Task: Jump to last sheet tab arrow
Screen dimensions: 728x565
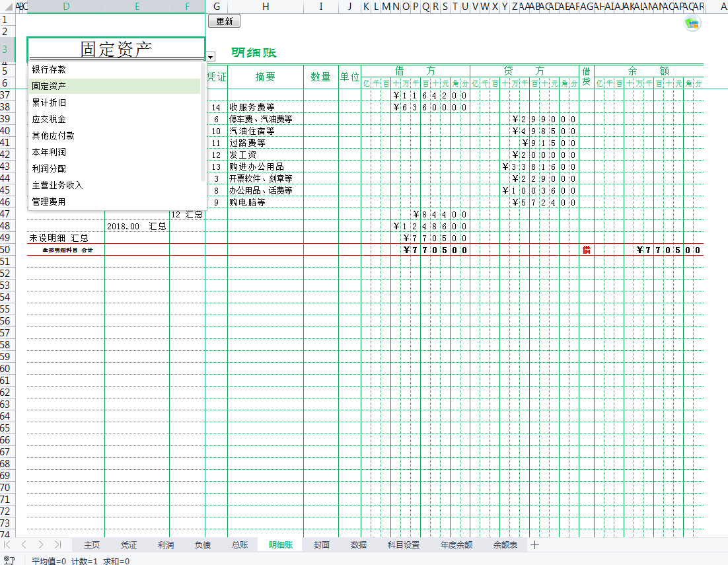Action: (x=57, y=545)
